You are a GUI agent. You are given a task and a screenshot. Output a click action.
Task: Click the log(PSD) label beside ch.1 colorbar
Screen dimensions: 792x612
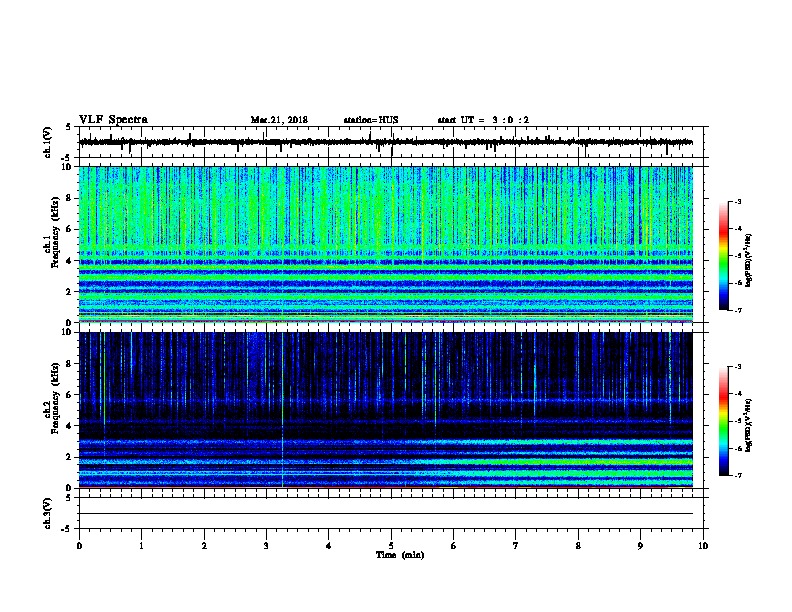749,260
